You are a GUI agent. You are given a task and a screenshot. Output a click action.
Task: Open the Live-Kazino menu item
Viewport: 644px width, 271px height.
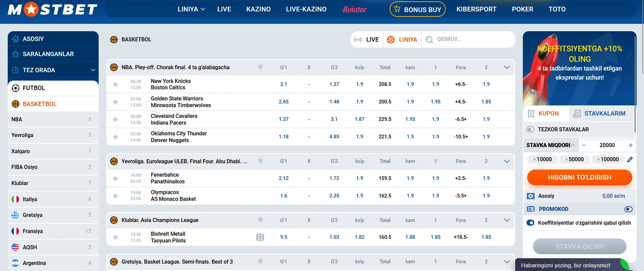(306, 9)
